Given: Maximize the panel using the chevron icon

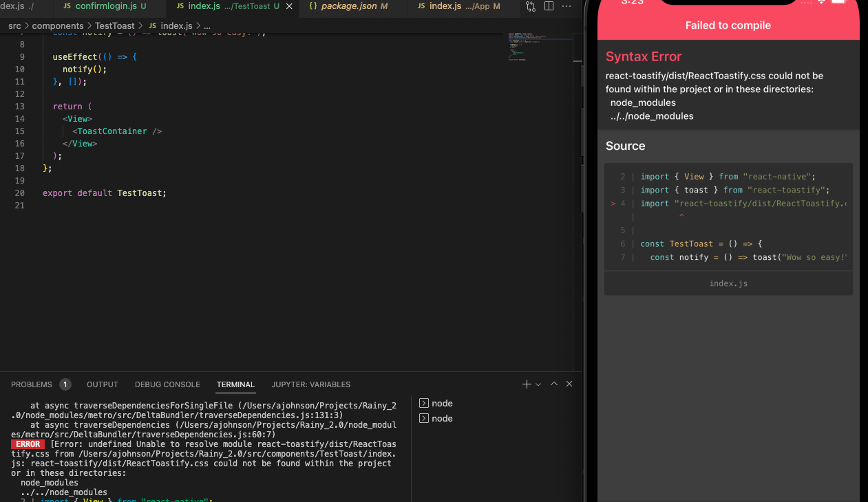Looking at the screenshot, I should 554,384.
